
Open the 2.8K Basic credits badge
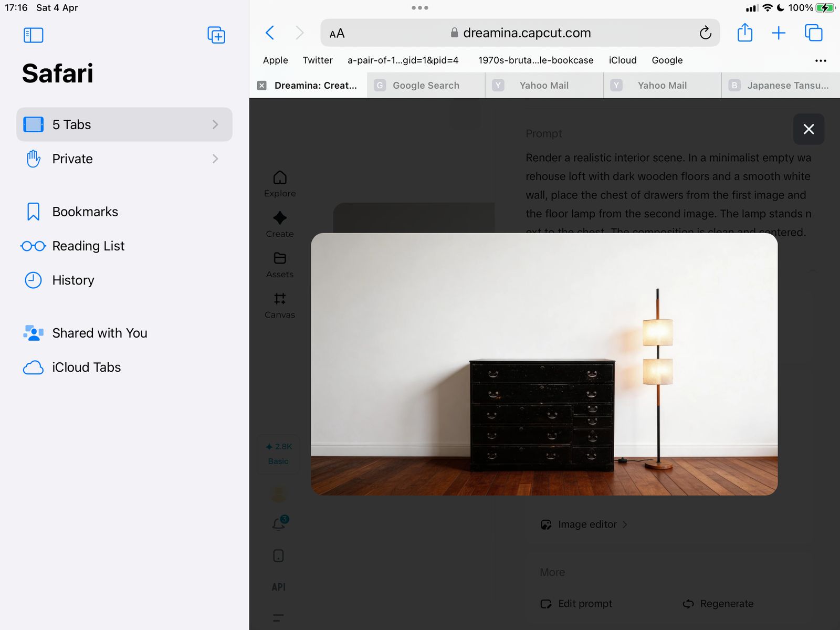point(279,454)
